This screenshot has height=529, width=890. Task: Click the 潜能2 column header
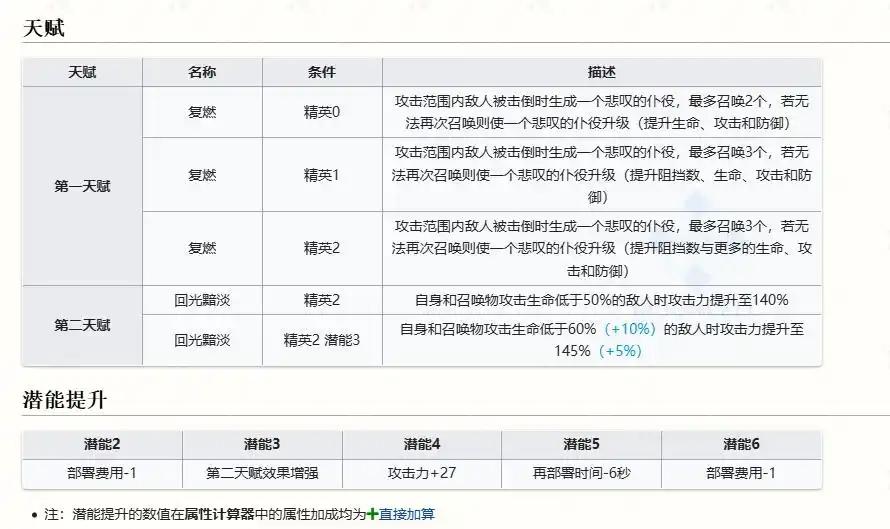[x=102, y=445]
